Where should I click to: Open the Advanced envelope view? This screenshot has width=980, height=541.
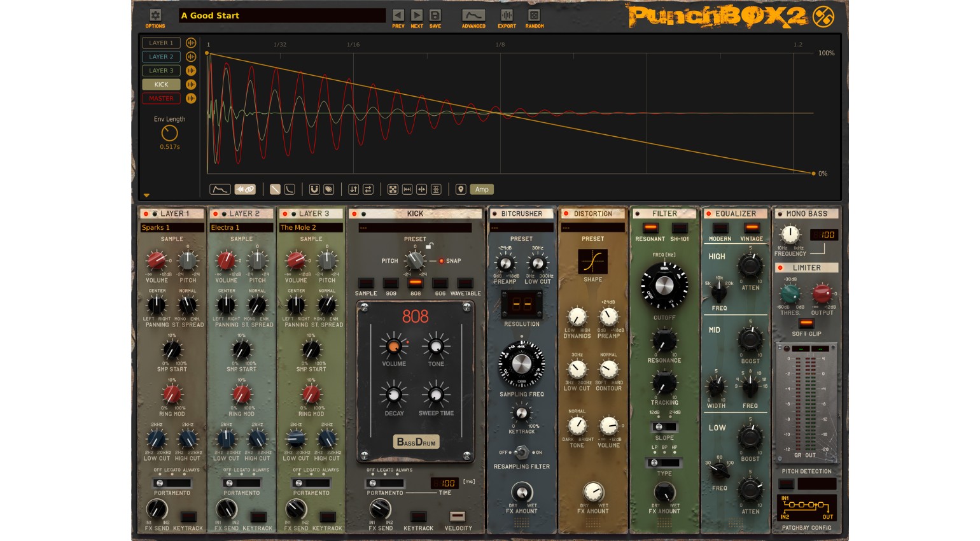tap(473, 15)
